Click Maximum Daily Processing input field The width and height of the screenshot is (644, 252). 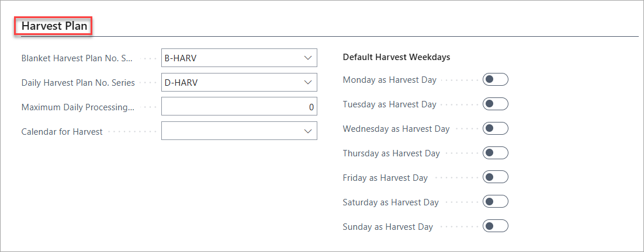239,107
